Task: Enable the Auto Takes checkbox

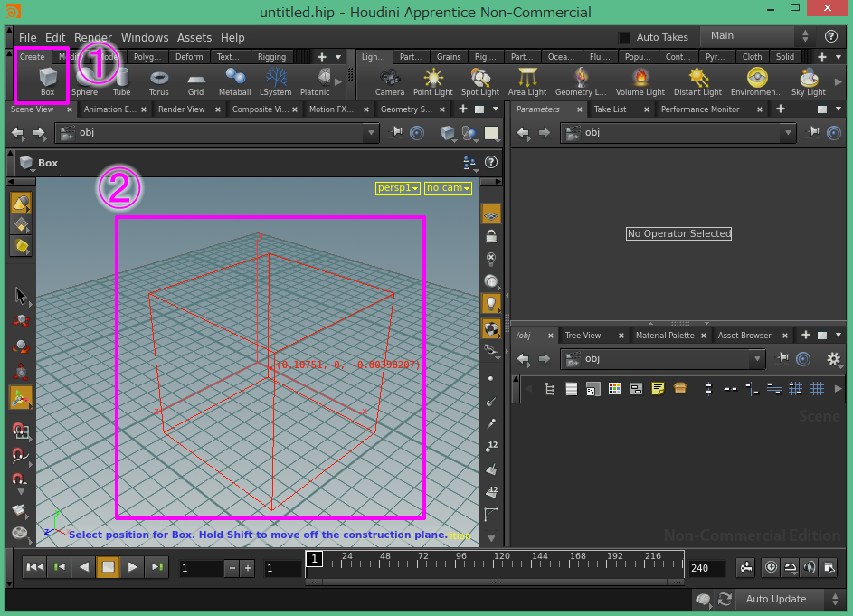Action: point(624,38)
